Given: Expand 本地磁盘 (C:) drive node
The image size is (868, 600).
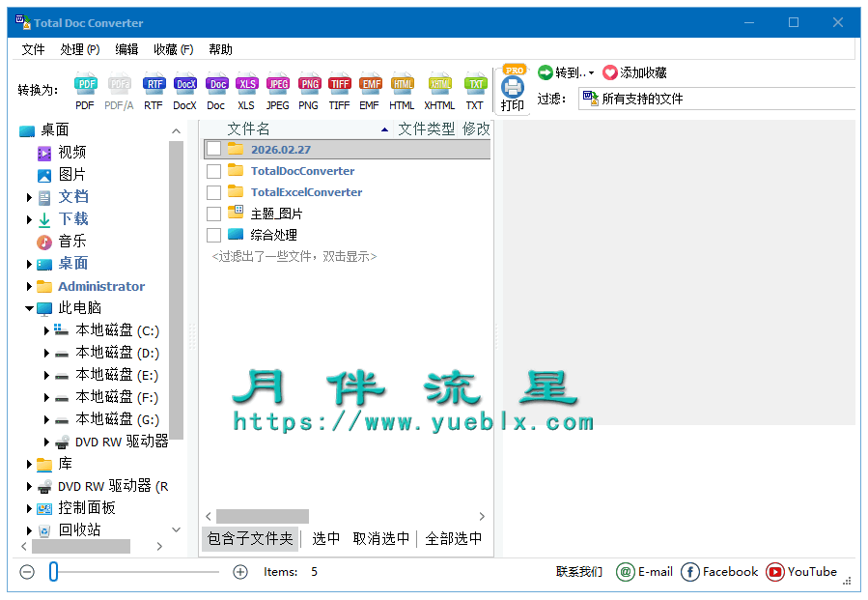Looking at the screenshot, I should (46, 330).
